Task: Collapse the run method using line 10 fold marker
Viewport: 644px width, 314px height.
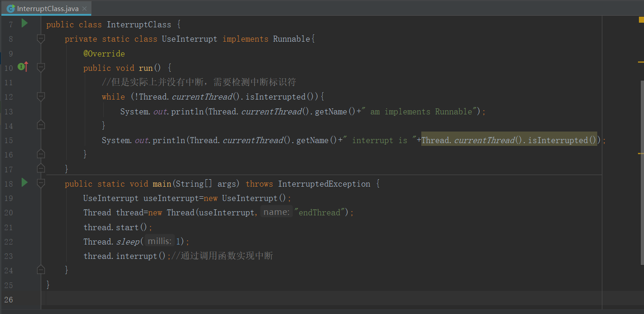Action: click(40, 67)
